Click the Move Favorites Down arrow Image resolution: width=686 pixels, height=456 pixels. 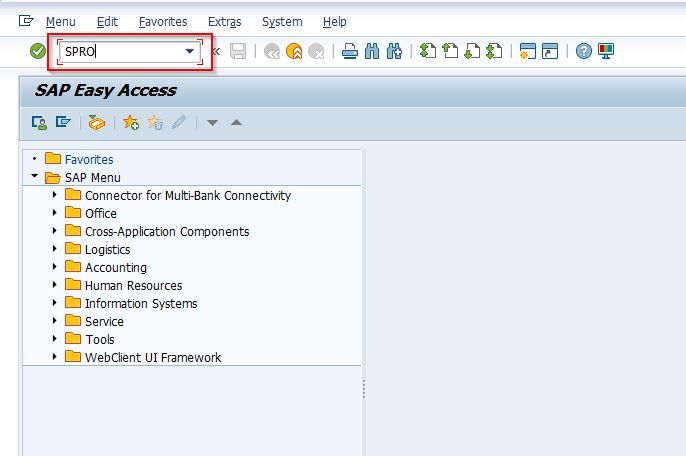coord(212,123)
